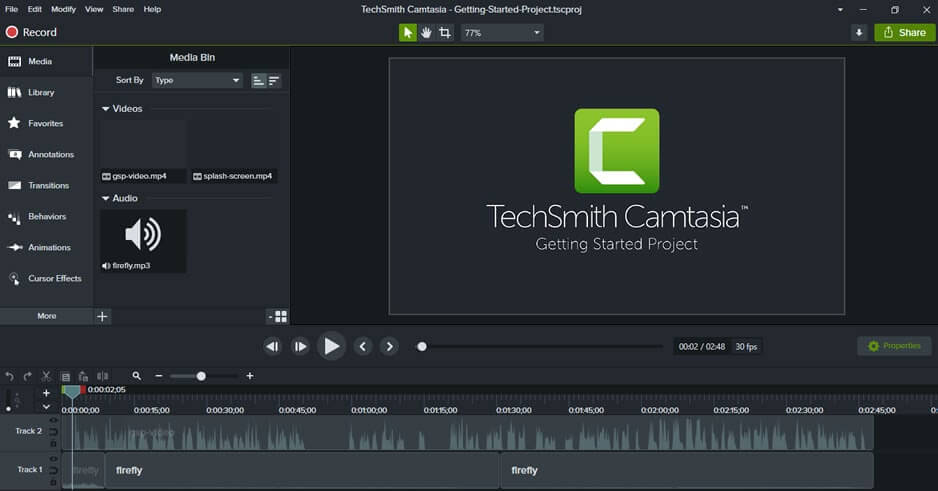Open the File menu
Screen dimensions: 938x491
tap(11, 9)
